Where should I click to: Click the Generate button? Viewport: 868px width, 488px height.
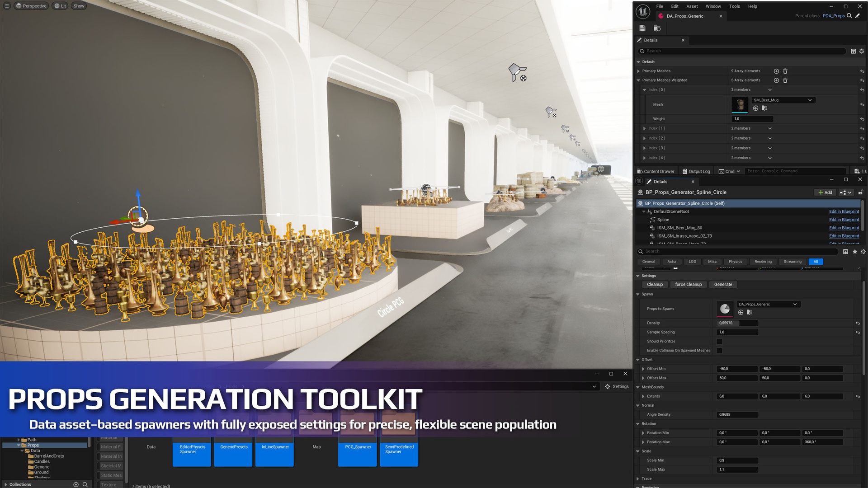click(x=723, y=285)
